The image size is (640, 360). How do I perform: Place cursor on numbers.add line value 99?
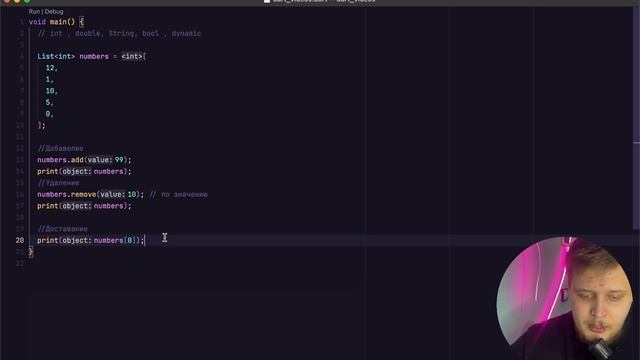[119, 160]
